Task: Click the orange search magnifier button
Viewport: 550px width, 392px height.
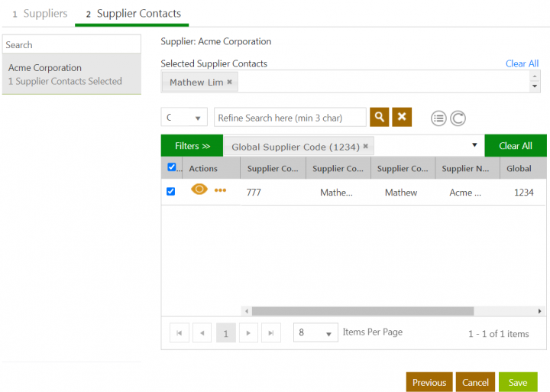Action: pyautogui.click(x=379, y=117)
